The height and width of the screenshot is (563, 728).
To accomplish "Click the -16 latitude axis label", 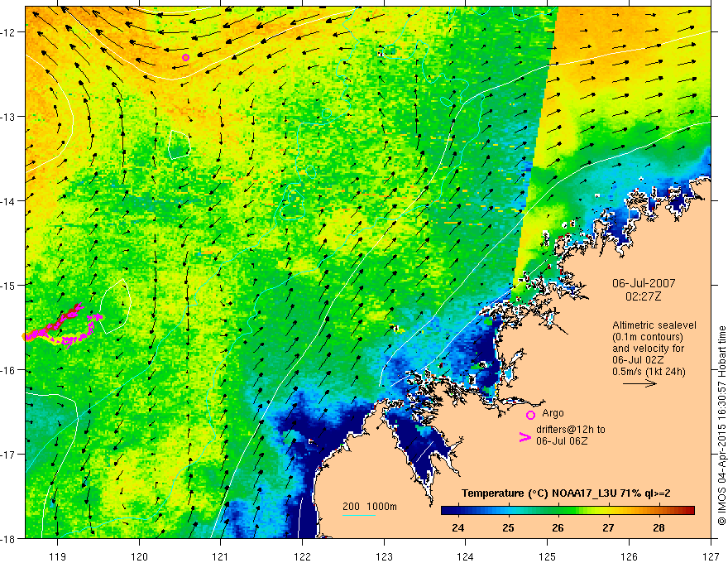I will coord(8,370).
